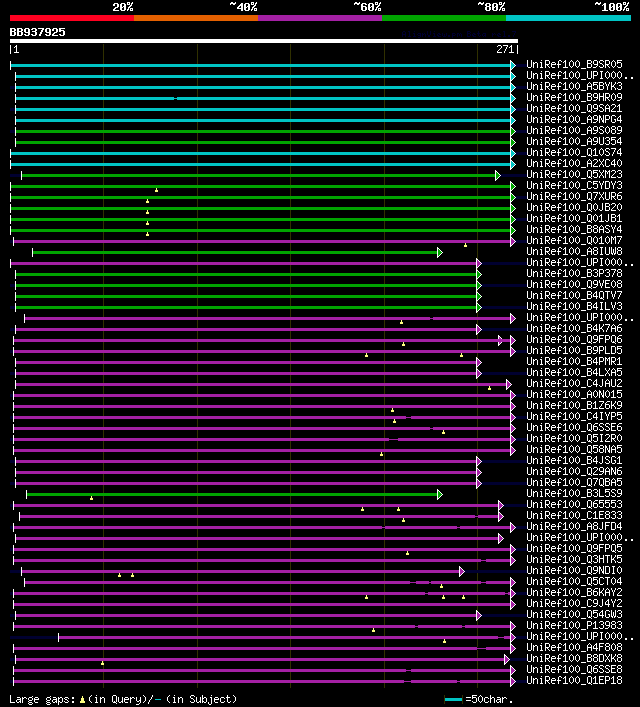Image resolution: width=640 pixels, height=707 pixels.
Task: Select hit label UniRef100_A9U354
Action: [x=574, y=142]
